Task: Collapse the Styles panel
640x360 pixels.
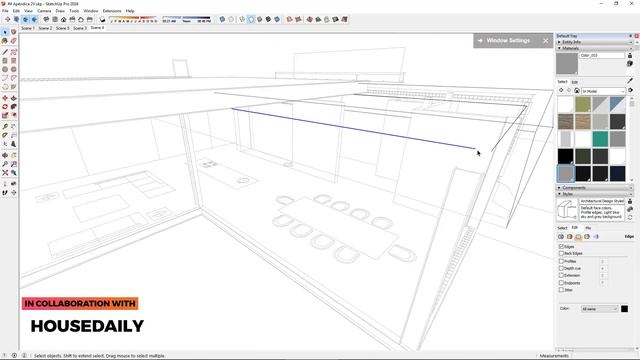Action: (x=594, y=194)
